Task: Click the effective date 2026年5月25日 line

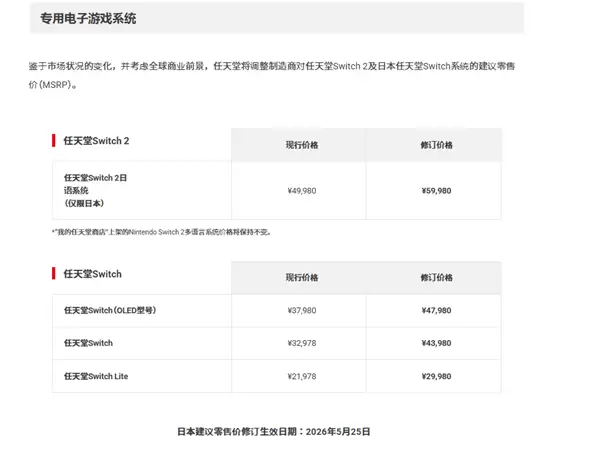Action: pyautogui.click(x=274, y=432)
